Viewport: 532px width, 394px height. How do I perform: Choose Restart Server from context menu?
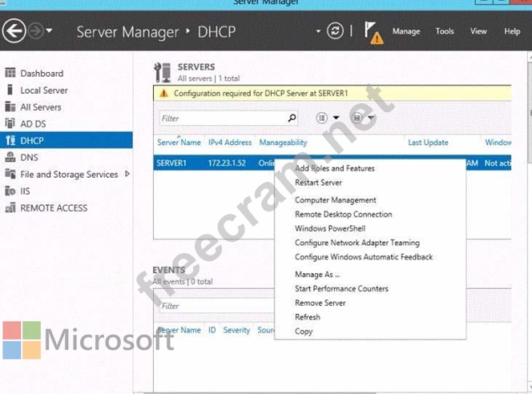318,183
